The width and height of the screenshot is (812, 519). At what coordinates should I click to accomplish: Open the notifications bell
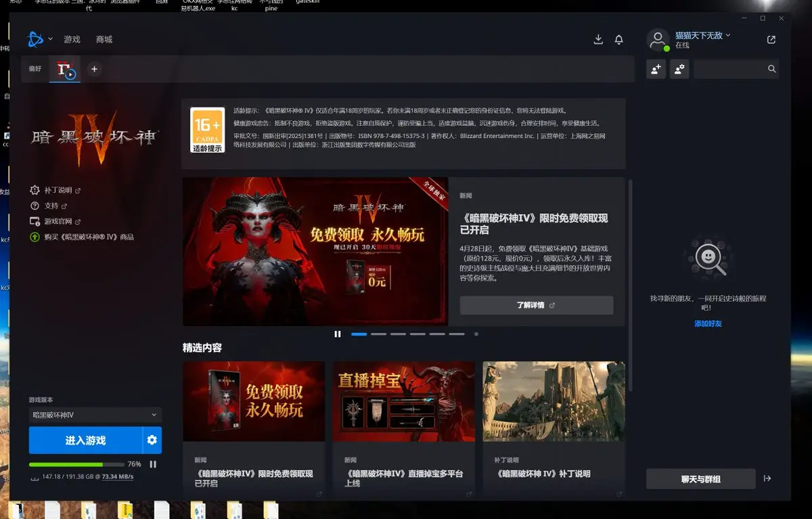[x=618, y=40]
